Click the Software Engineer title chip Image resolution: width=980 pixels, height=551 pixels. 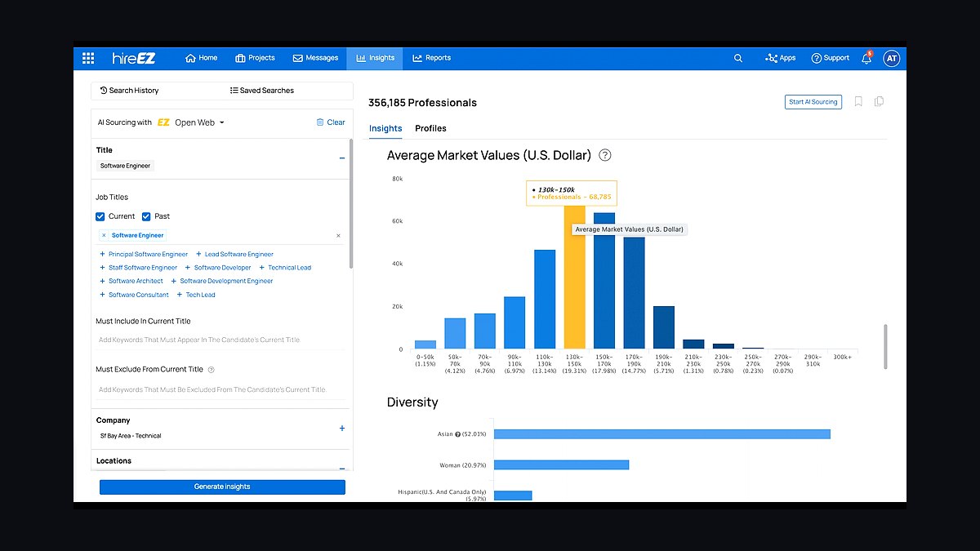pos(126,166)
